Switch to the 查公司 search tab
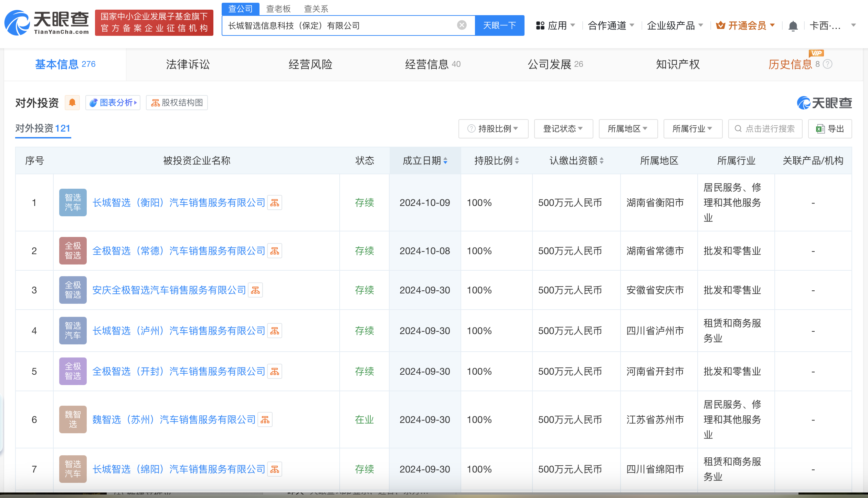Image resolution: width=868 pixels, height=498 pixels. pos(241,9)
